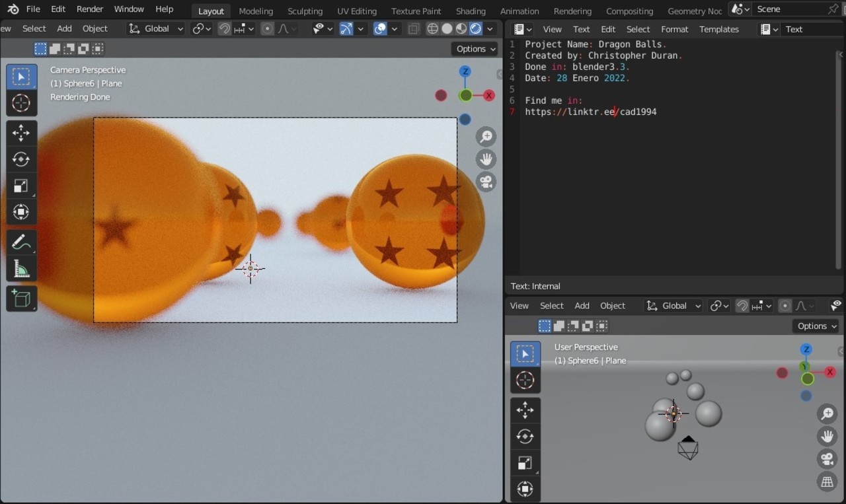Click the hand pan view icon
This screenshot has height=504, width=846.
tap(486, 159)
